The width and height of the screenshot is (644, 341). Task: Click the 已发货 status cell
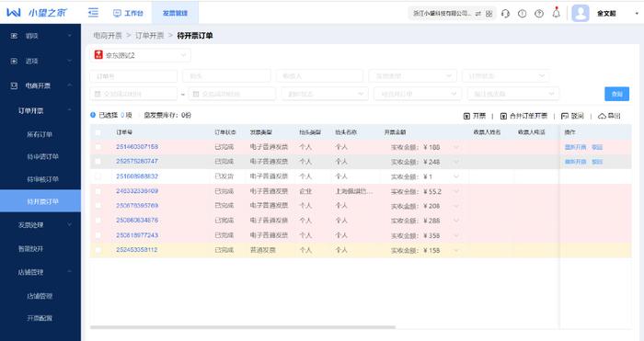[224, 176]
